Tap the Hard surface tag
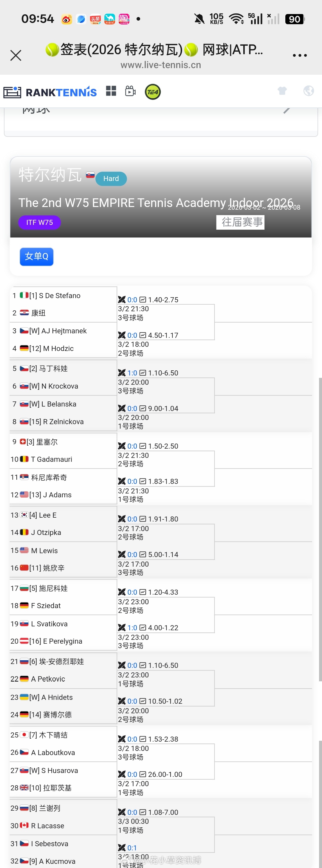 point(111,179)
